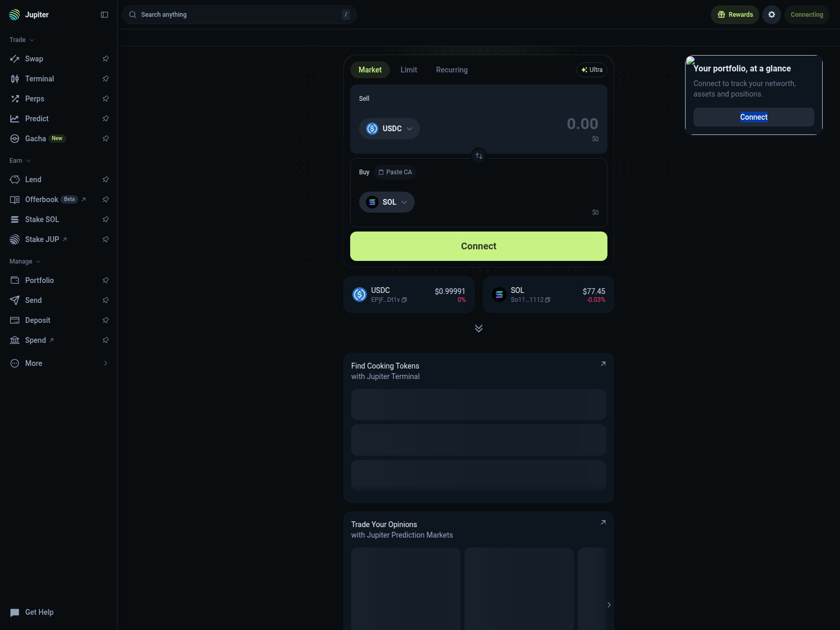
Task: Open Find Cooking Tokens arrow link
Action: [x=603, y=364]
